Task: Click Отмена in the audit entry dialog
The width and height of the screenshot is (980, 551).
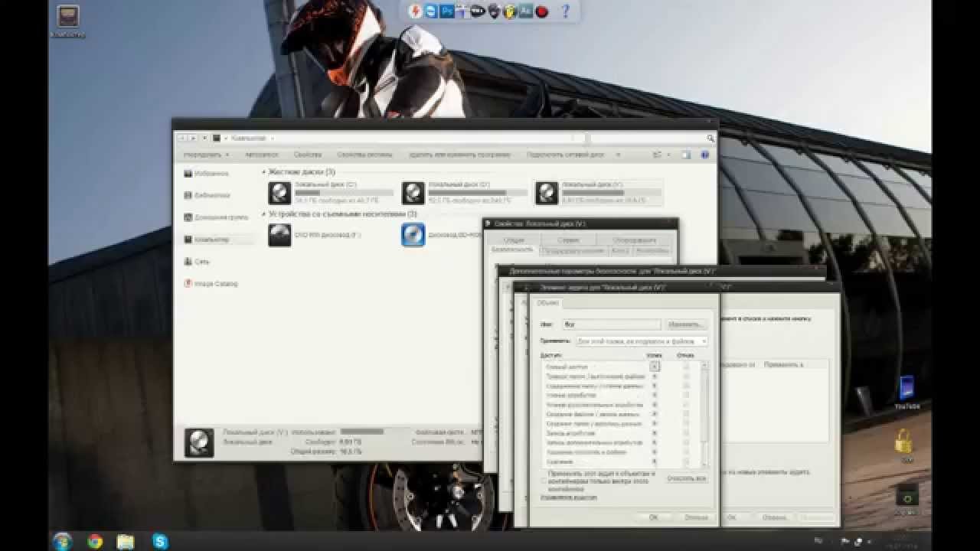Action: pos(696,517)
